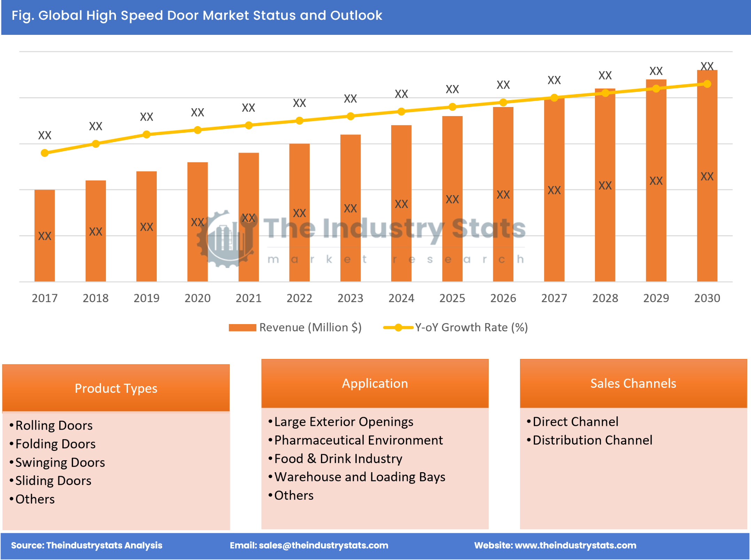This screenshot has width=751, height=560.
Task: Open the www.theindustrystats.com website link
Action: (x=575, y=545)
